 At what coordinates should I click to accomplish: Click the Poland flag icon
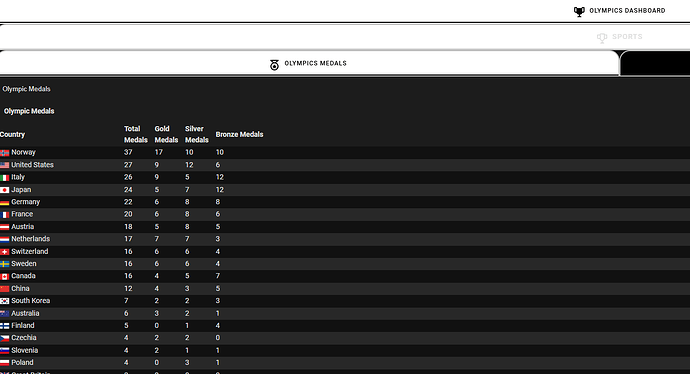[x=4, y=363]
